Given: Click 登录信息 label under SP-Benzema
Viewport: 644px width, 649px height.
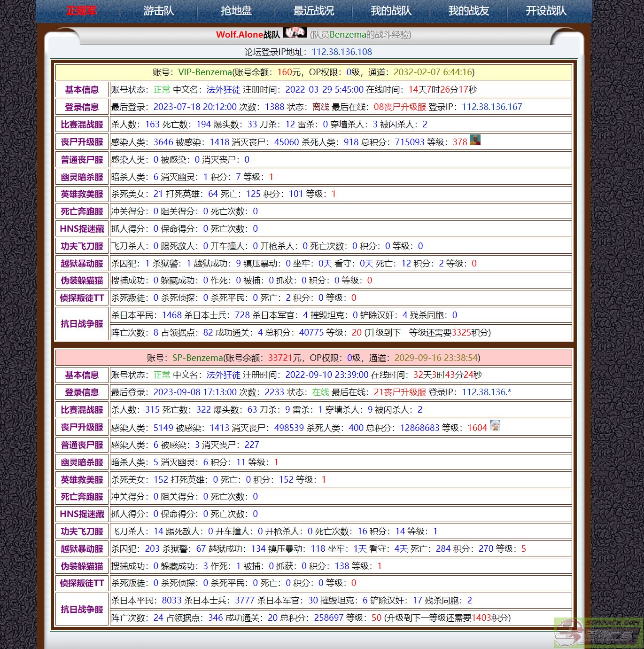Looking at the screenshot, I should [82, 392].
